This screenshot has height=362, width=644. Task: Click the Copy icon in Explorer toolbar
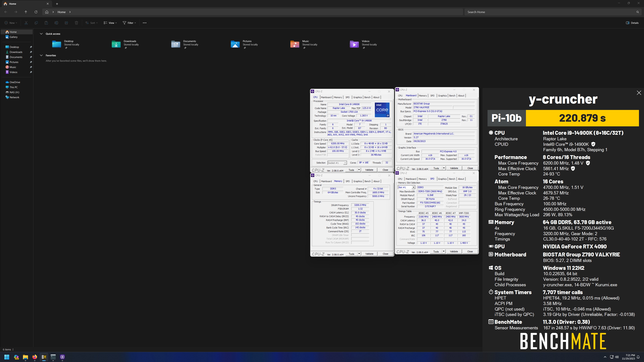pos(36,23)
